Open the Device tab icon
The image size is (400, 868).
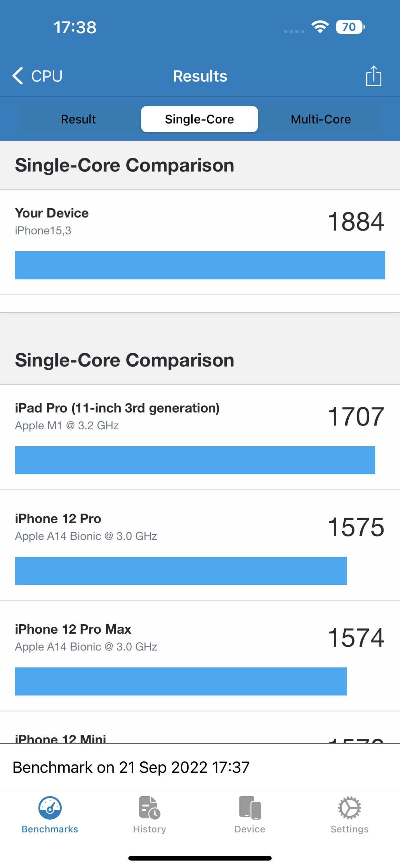click(x=250, y=808)
